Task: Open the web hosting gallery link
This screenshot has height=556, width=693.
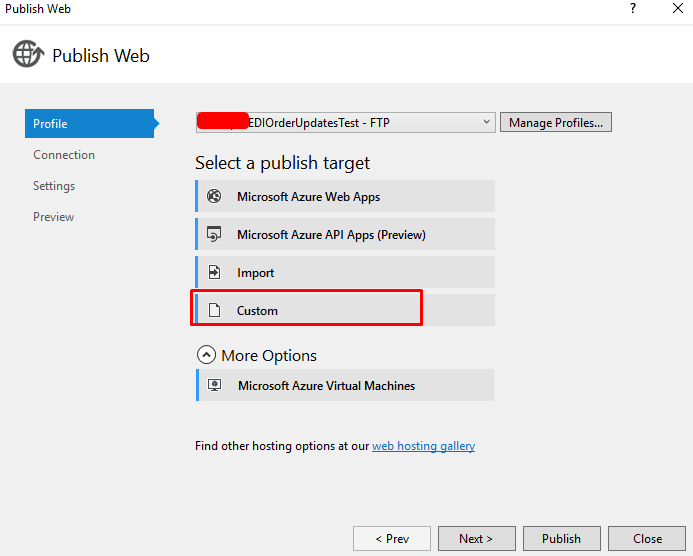Action: (x=423, y=446)
